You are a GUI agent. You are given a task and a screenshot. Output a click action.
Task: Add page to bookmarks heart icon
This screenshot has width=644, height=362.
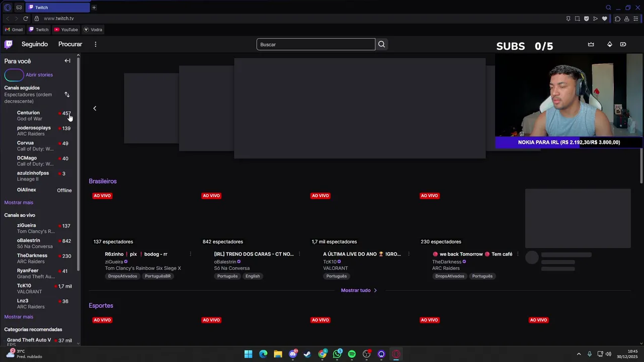point(604,19)
